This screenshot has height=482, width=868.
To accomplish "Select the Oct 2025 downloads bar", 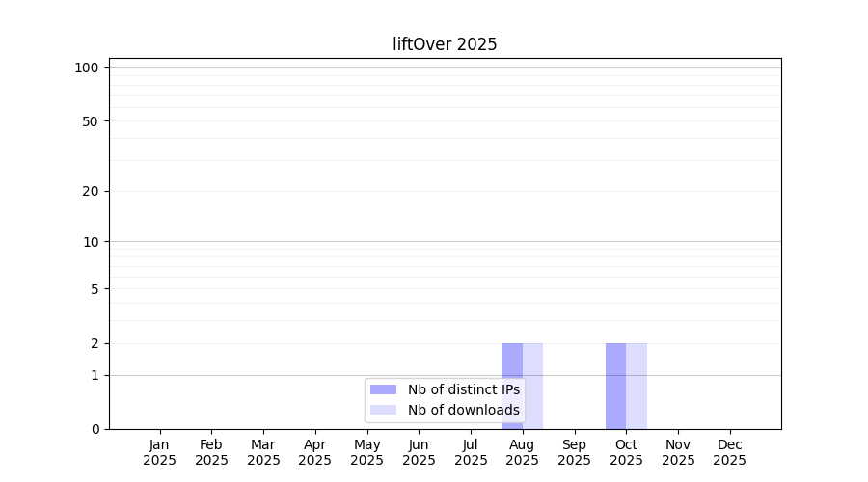I will pyautogui.click(x=637, y=387).
